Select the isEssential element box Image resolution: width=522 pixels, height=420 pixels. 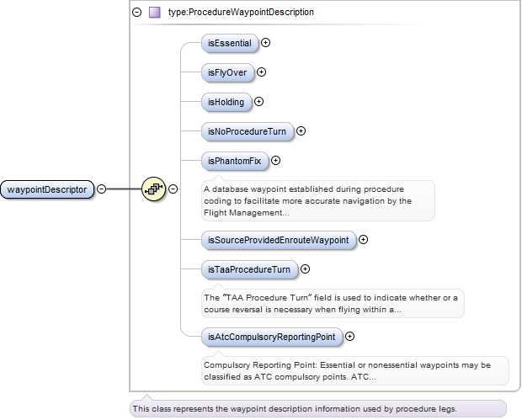[230, 41]
